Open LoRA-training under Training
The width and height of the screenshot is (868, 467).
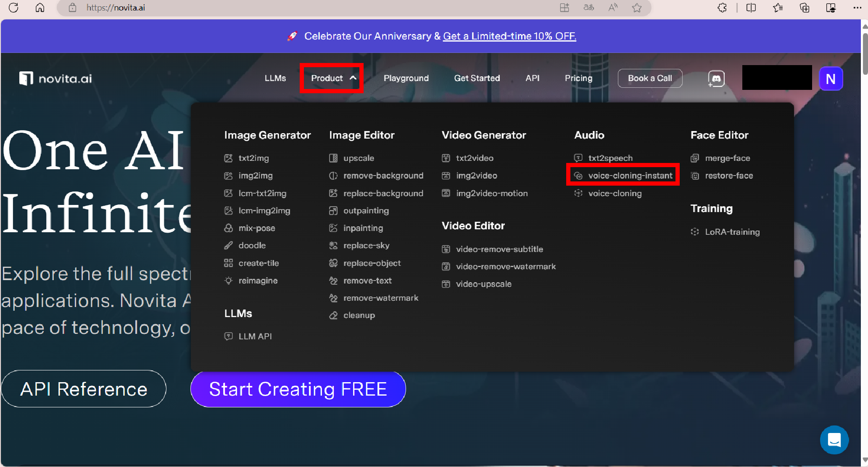732,232
